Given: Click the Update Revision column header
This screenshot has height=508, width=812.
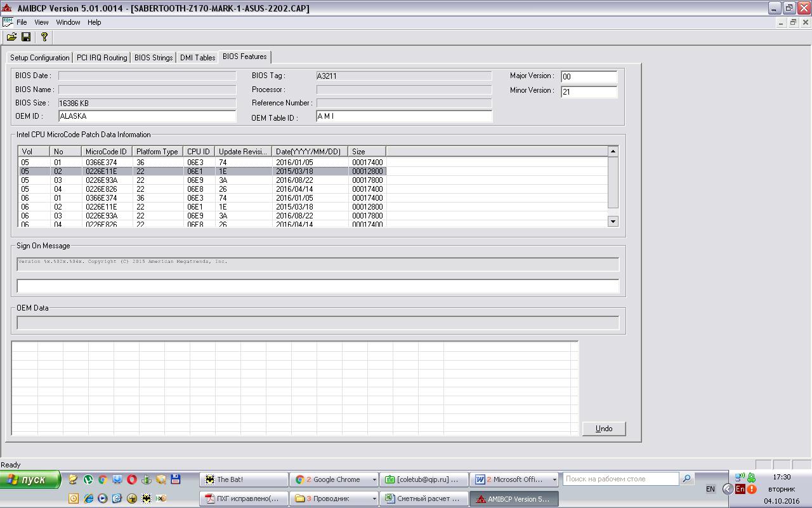Looking at the screenshot, I should tap(243, 152).
